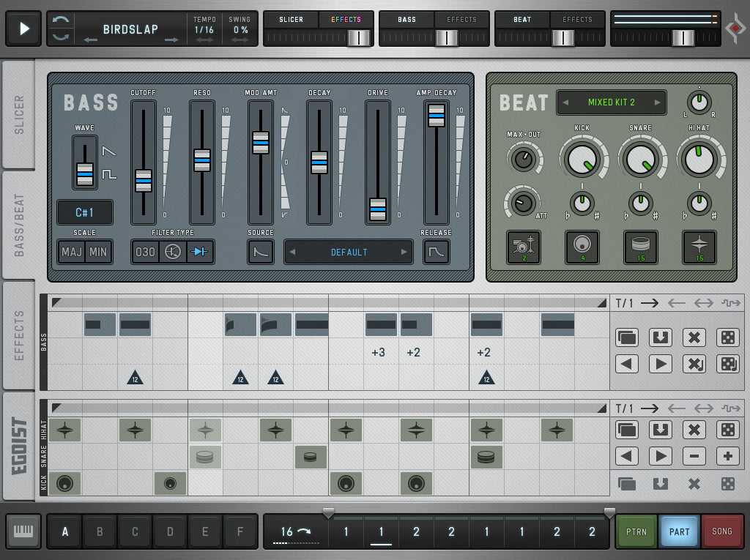This screenshot has width=750, height=560.
Task: Select next song after BIRDSLAP
Action: click(171, 40)
